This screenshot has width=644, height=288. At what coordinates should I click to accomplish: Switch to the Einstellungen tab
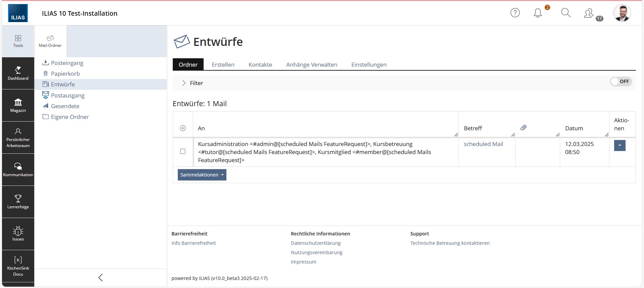click(x=369, y=65)
